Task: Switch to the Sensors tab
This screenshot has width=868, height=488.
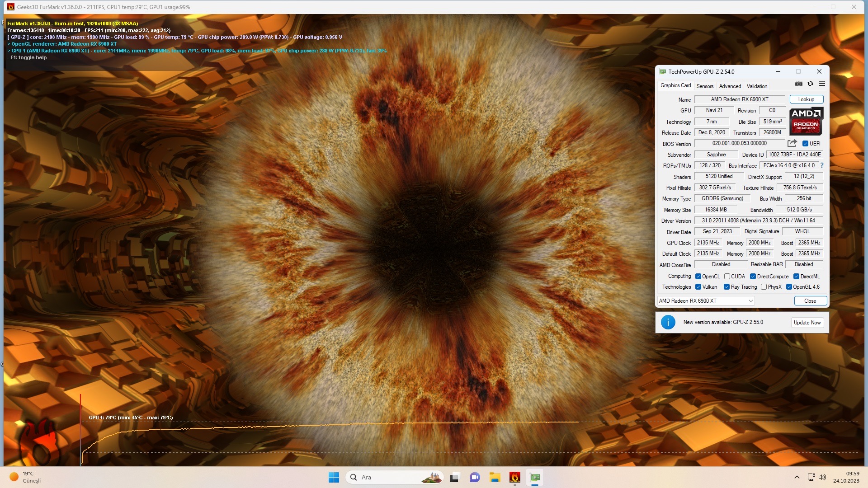Action: pos(705,86)
